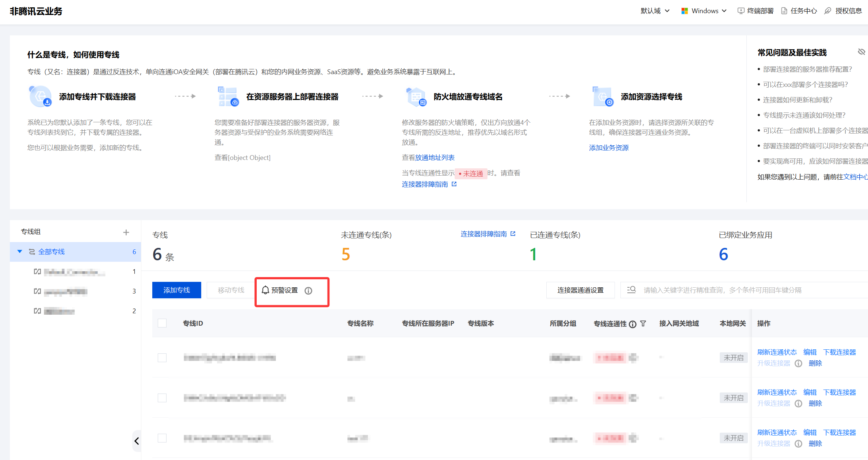
Task: Open the Windows platform dropdown
Action: [x=704, y=11]
